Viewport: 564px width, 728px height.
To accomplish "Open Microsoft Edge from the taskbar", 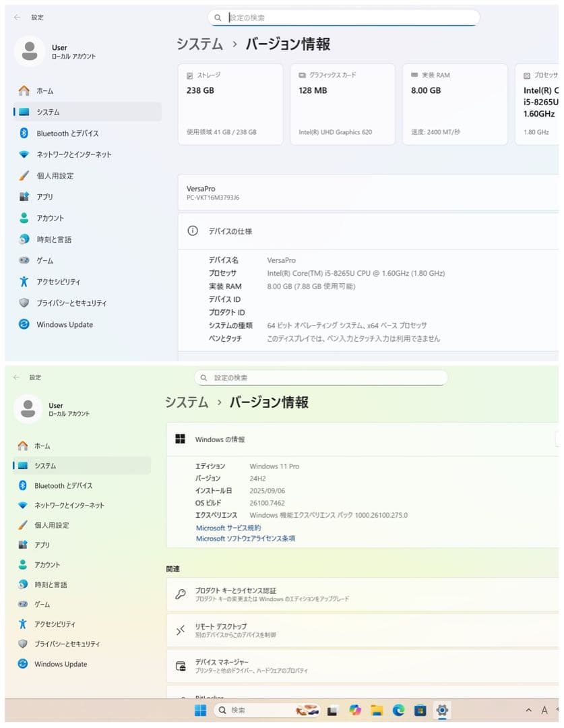I will tap(398, 710).
